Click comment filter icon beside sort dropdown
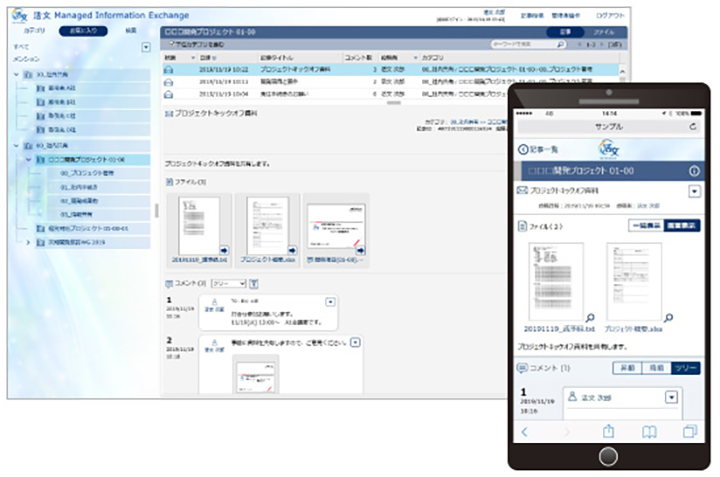Screen dimensions: 720x477 [x=253, y=284]
